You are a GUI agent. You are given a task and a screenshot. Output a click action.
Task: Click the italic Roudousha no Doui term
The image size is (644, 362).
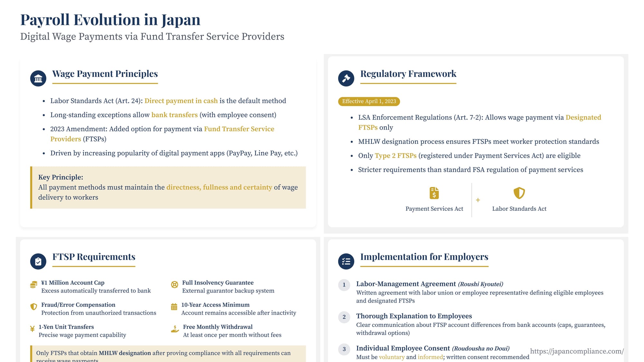(481, 348)
